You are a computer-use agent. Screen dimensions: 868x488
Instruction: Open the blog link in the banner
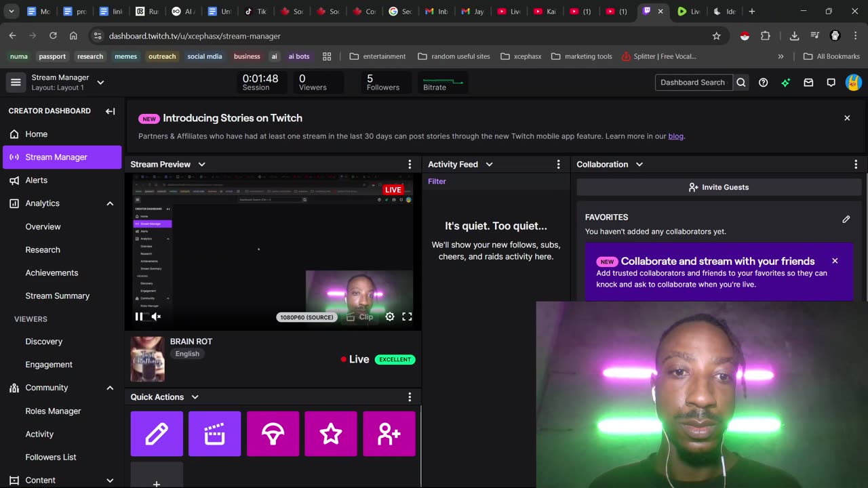click(675, 136)
